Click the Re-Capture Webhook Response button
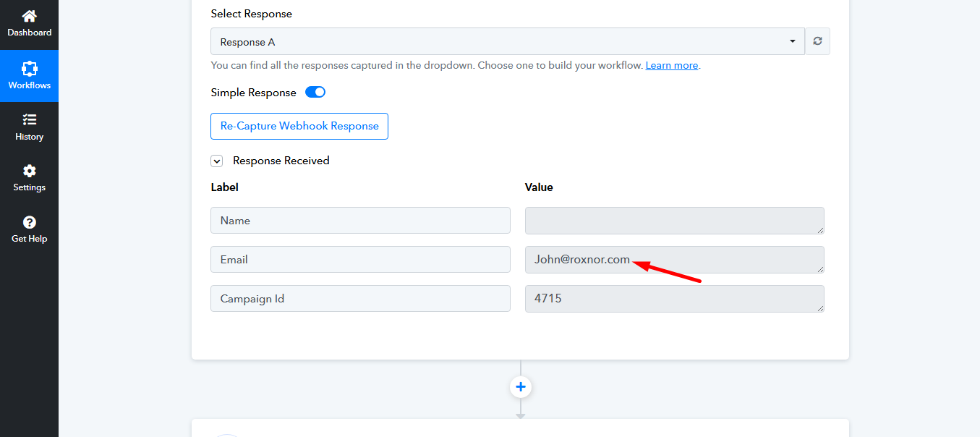 coord(299,126)
